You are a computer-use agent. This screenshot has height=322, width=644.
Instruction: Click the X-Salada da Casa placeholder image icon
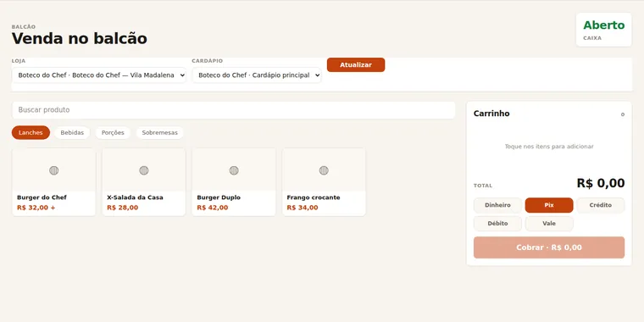click(x=144, y=170)
